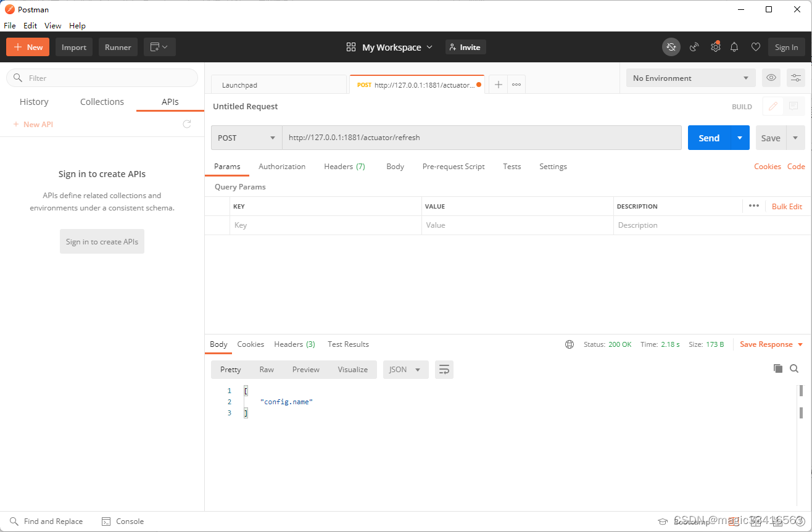Click the query param Key field
This screenshot has width=812, height=532.
326,225
